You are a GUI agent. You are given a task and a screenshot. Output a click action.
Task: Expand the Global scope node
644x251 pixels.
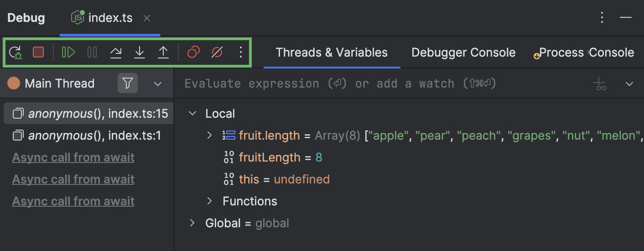(192, 223)
